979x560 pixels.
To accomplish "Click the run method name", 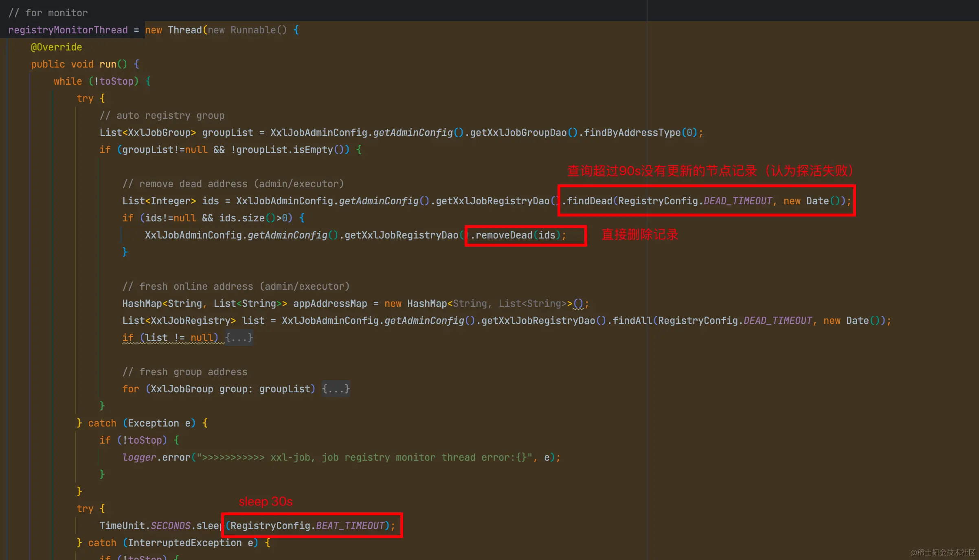I will [x=108, y=64].
